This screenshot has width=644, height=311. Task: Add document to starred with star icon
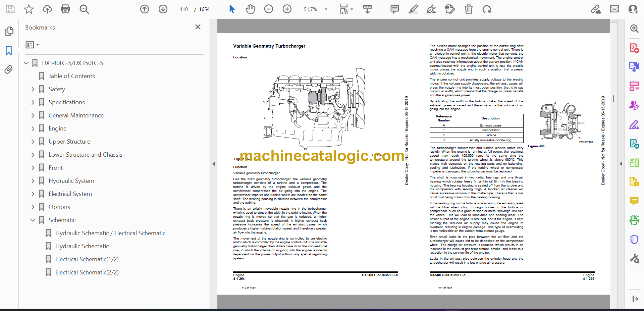(29, 9)
